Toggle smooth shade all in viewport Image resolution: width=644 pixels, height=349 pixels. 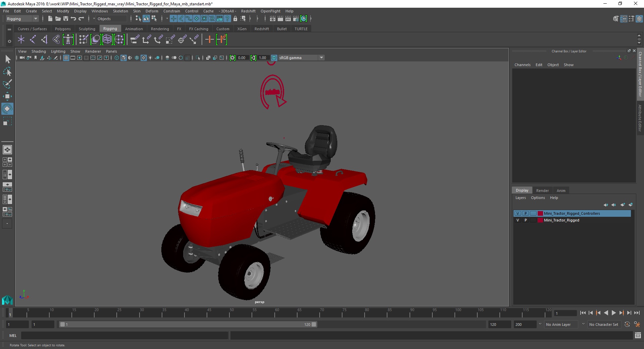pos(123,58)
